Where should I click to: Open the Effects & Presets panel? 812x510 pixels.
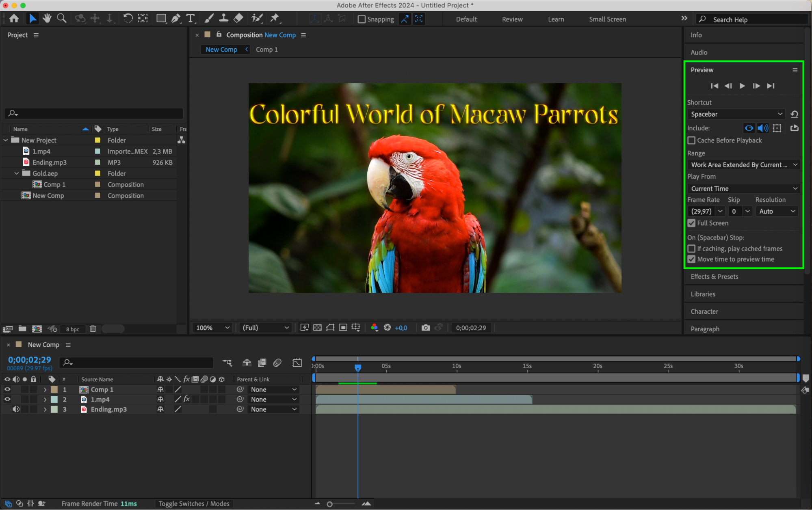tap(714, 277)
